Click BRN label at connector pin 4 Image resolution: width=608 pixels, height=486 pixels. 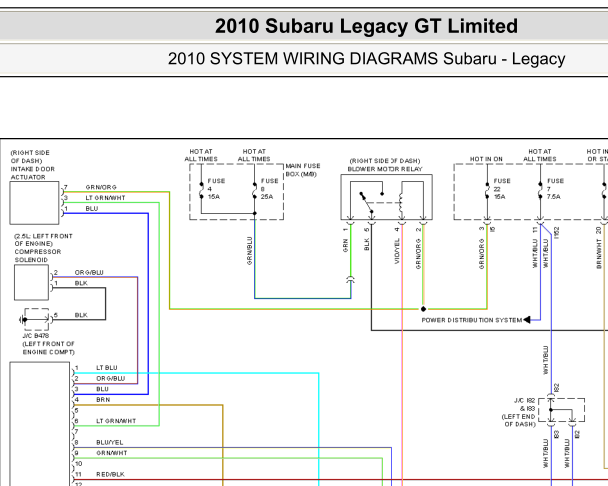(x=103, y=400)
